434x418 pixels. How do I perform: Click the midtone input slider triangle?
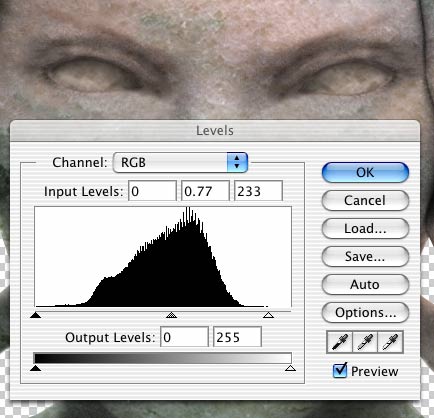[171, 315]
